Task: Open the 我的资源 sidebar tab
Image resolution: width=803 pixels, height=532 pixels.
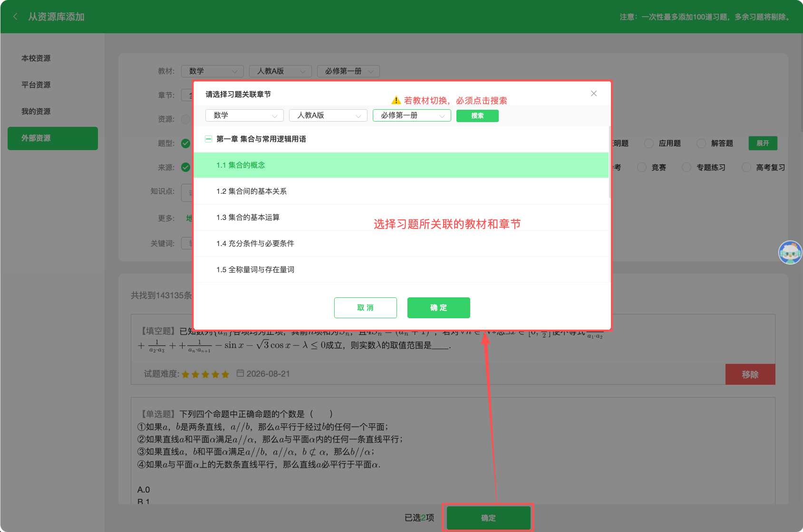Action: (53, 111)
